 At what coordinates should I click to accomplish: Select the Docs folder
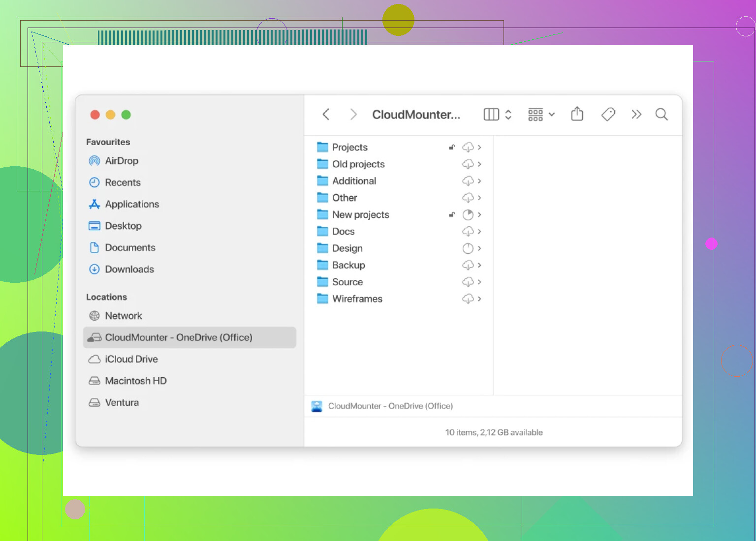click(x=399, y=231)
